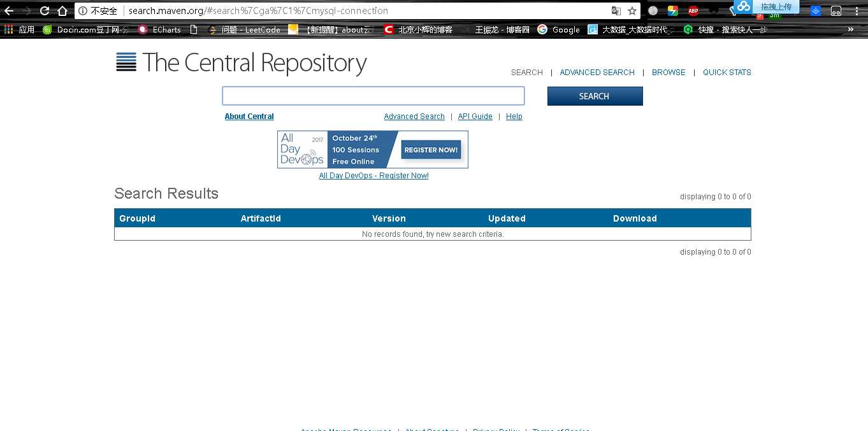The height and width of the screenshot is (431, 868).
Task: Go to the browser home page icon
Action: (x=62, y=11)
